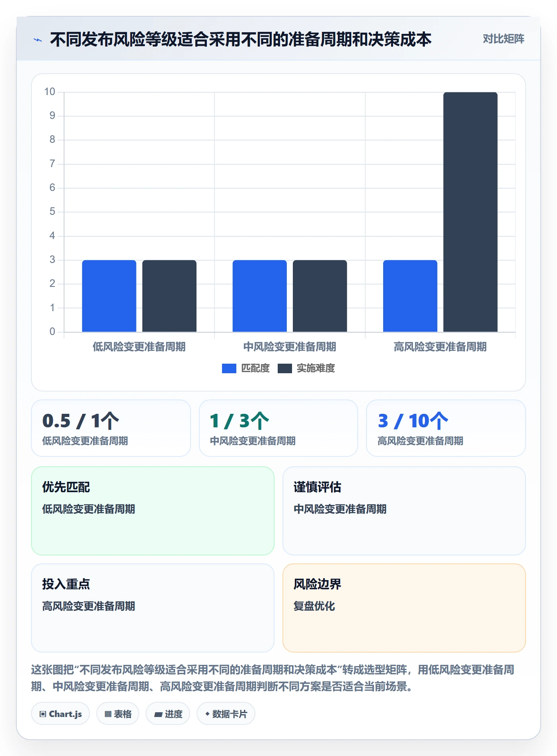Screen dimensions: 557x756
Task: Click the 中风险变更准备周期 axis label
Action: 290,347
